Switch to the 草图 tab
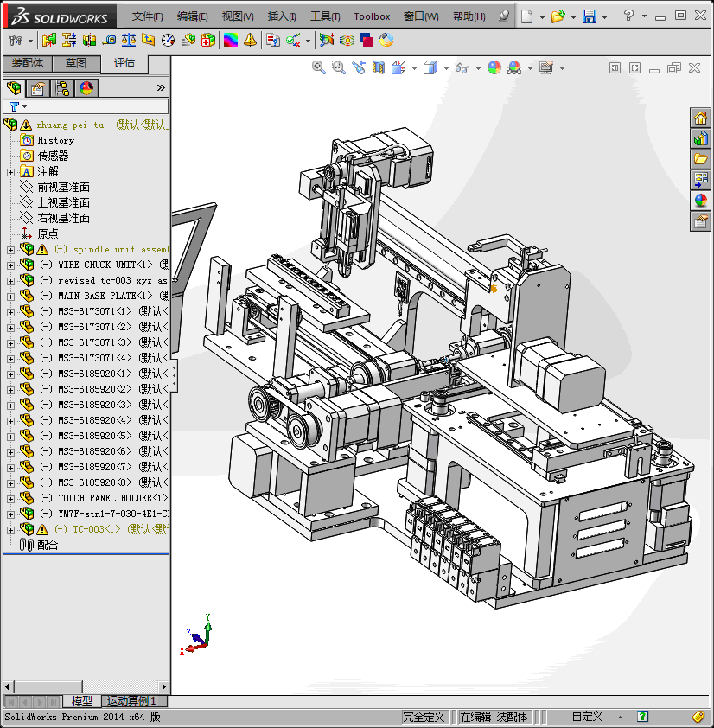Viewport: 714px width, 728px height. (x=76, y=63)
